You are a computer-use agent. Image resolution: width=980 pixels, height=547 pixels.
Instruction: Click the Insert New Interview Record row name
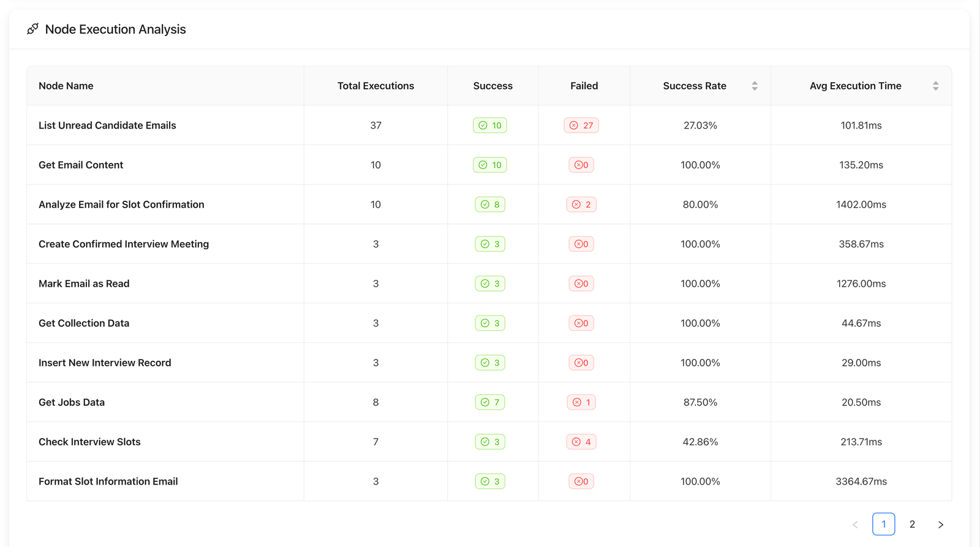(105, 363)
